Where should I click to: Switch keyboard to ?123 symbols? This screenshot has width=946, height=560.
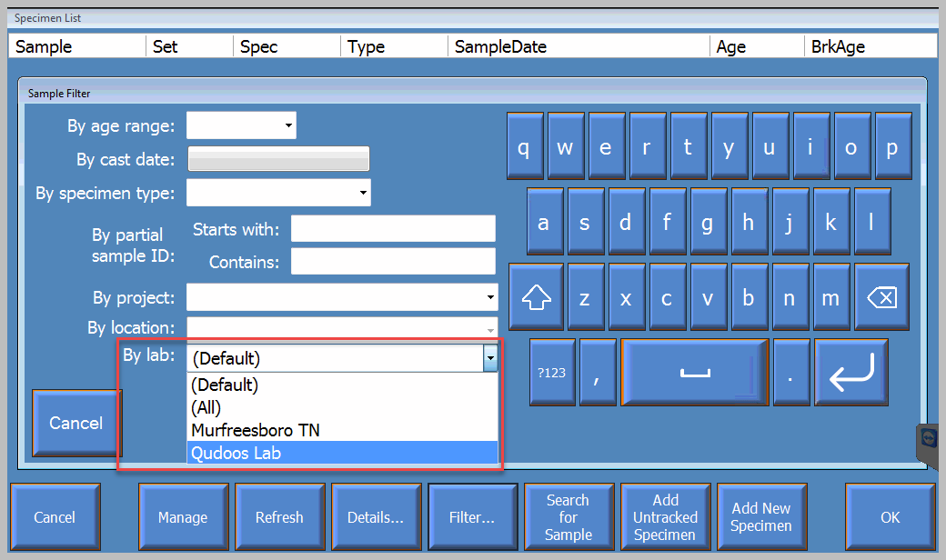pos(552,373)
